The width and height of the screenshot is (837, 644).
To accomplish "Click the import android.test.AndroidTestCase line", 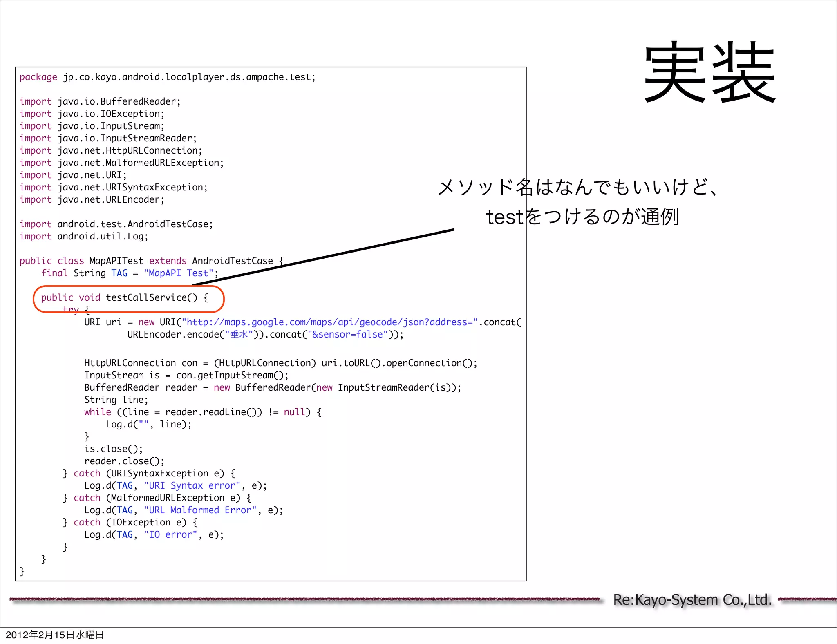I will pyautogui.click(x=116, y=224).
